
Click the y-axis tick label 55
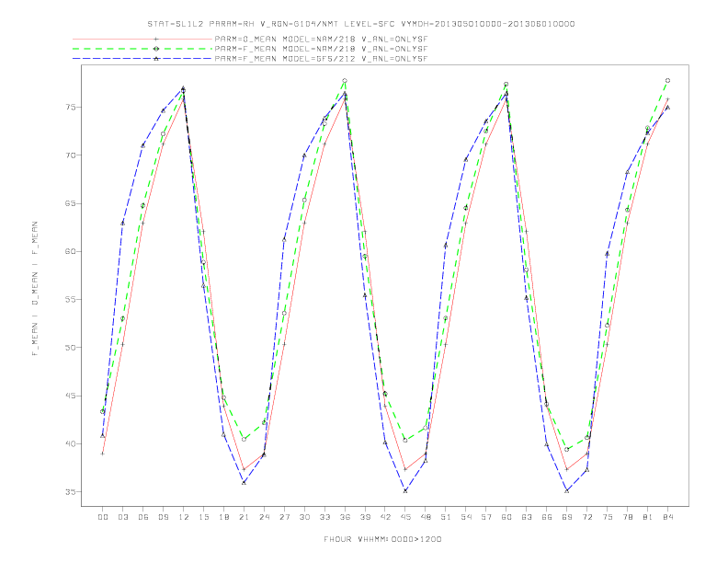(x=71, y=300)
